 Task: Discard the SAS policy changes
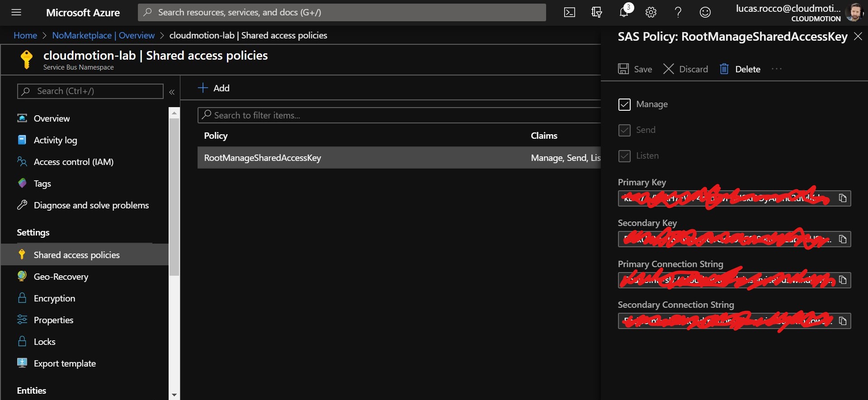[686, 69]
